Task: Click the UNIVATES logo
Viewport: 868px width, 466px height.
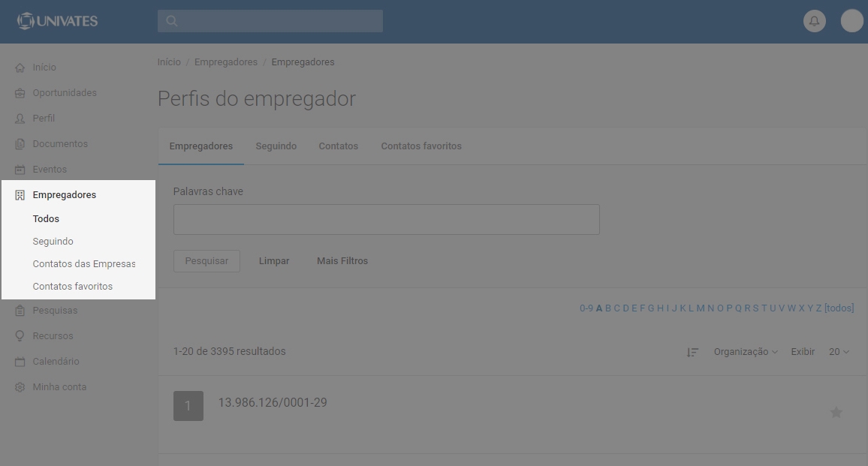Action: [58, 21]
